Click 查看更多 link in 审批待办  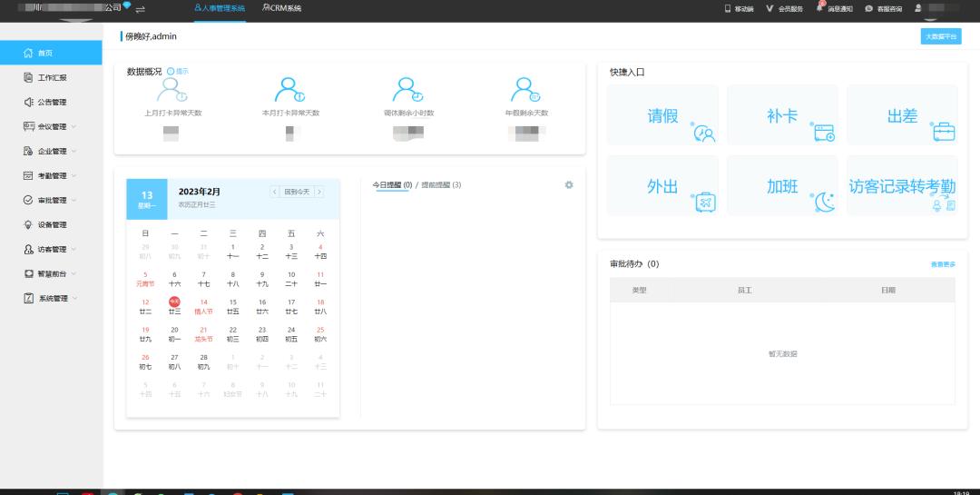(942, 264)
